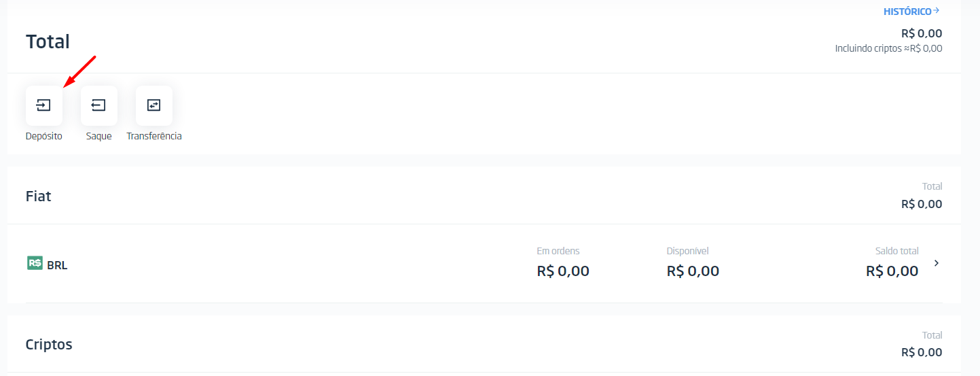Click the Total page heading
980x376 pixels.
click(48, 41)
